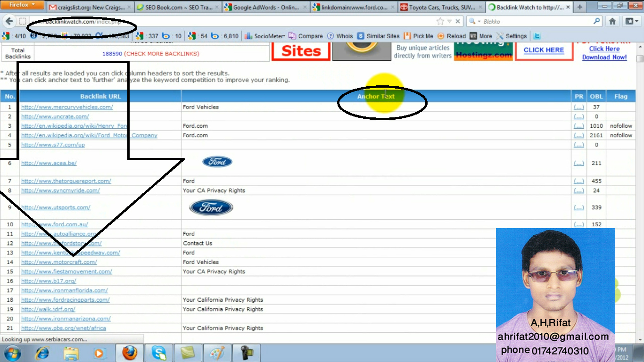This screenshot has width=644, height=362.
Task: Go back with the browser back arrow
Action: pos(9,21)
